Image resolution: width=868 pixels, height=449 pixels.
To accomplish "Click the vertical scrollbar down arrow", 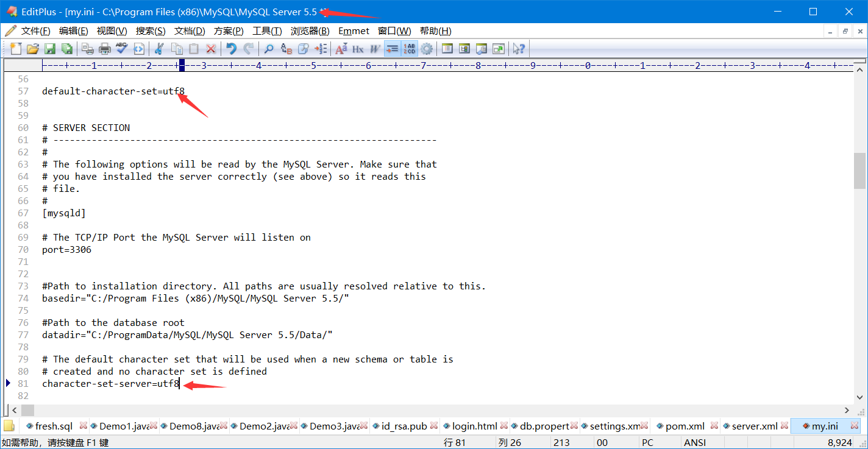I will (x=859, y=397).
